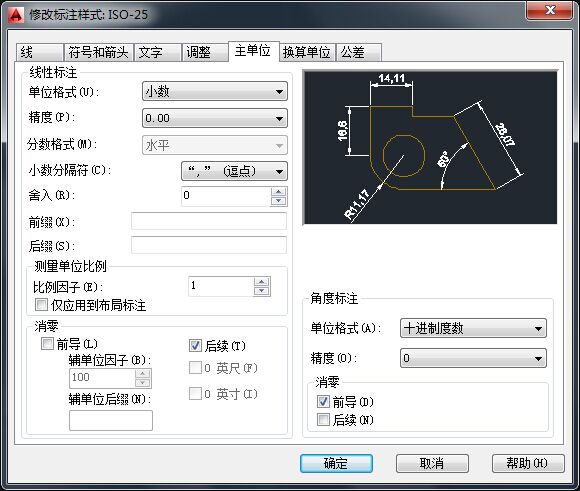This screenshot has height=491, width=580.
Task: Go to the 换算单位 tab
Action: pyautogui.click(x=307, y=52)
